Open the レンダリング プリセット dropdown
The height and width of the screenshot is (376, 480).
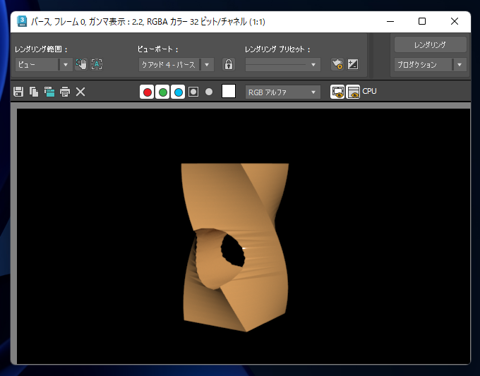point(283,64)
